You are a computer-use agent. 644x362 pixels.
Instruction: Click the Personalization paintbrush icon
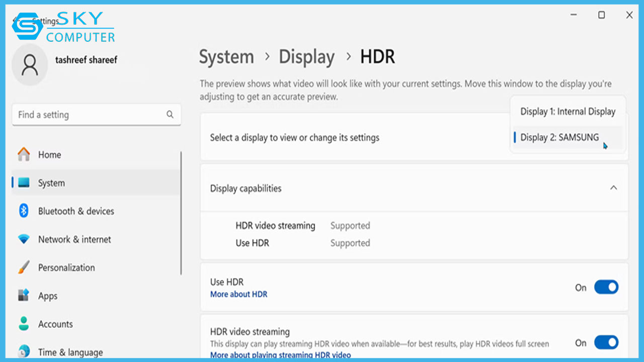point(24,267)
